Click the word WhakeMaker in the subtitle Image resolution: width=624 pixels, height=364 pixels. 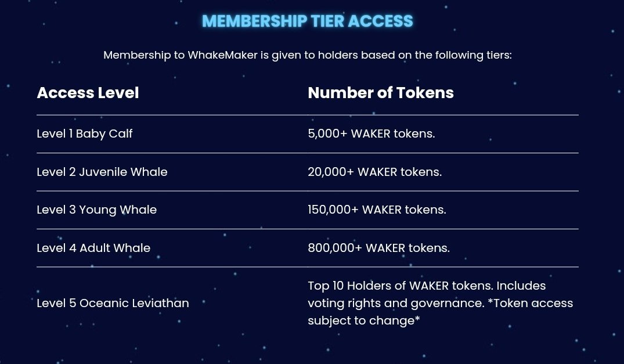click(222, 55)
